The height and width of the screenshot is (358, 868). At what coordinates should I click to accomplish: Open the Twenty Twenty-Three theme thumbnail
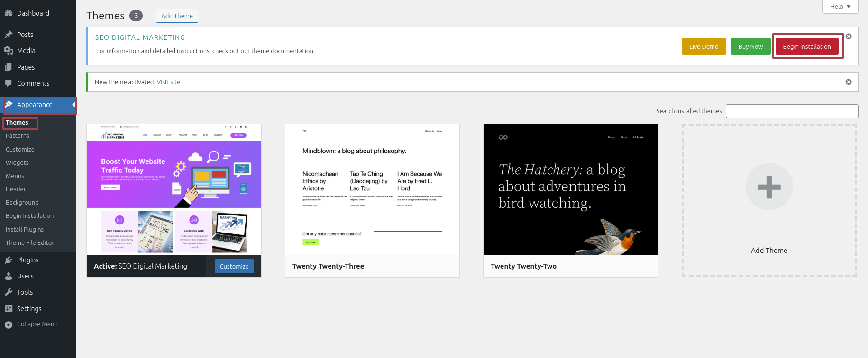click(x=372, y=189)
